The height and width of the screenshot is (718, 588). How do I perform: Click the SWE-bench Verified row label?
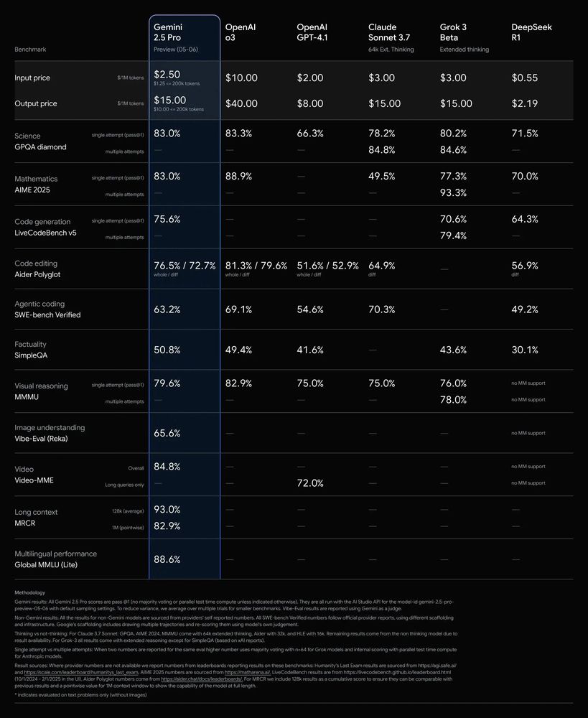pyautogui.click(x=47, y=314)
